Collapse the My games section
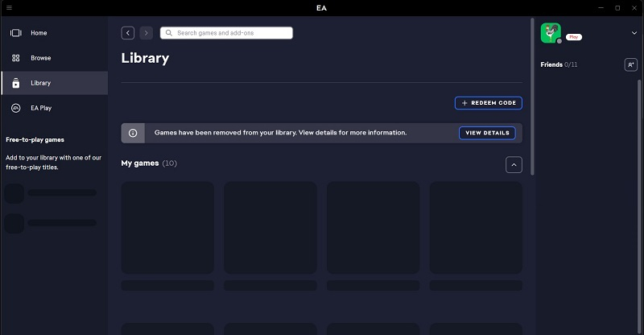 click(514, 164)
